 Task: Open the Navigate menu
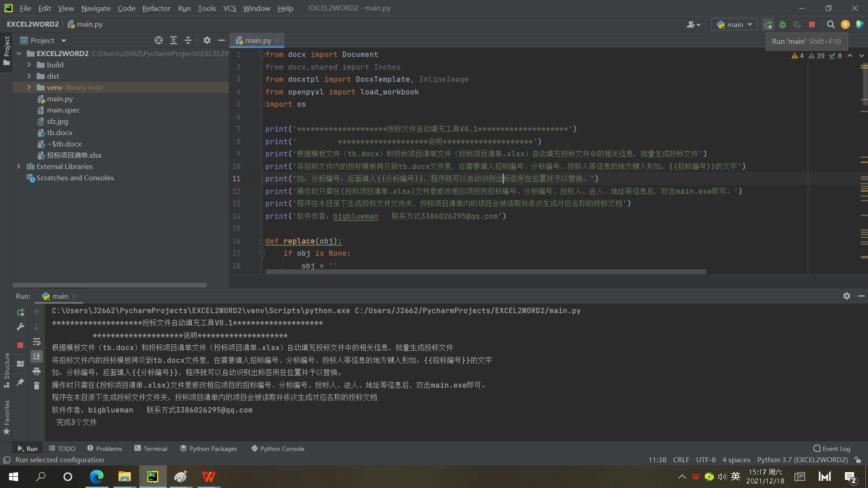96,8
